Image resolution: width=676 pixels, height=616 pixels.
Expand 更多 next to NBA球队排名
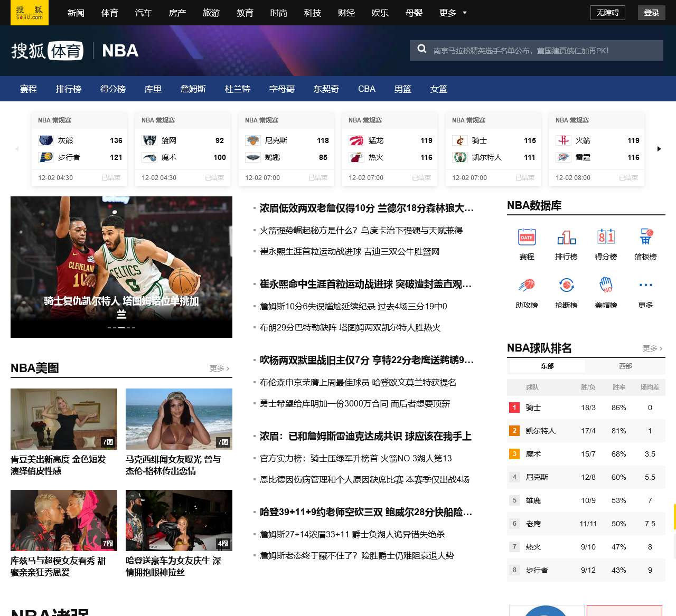pos(652,348)
